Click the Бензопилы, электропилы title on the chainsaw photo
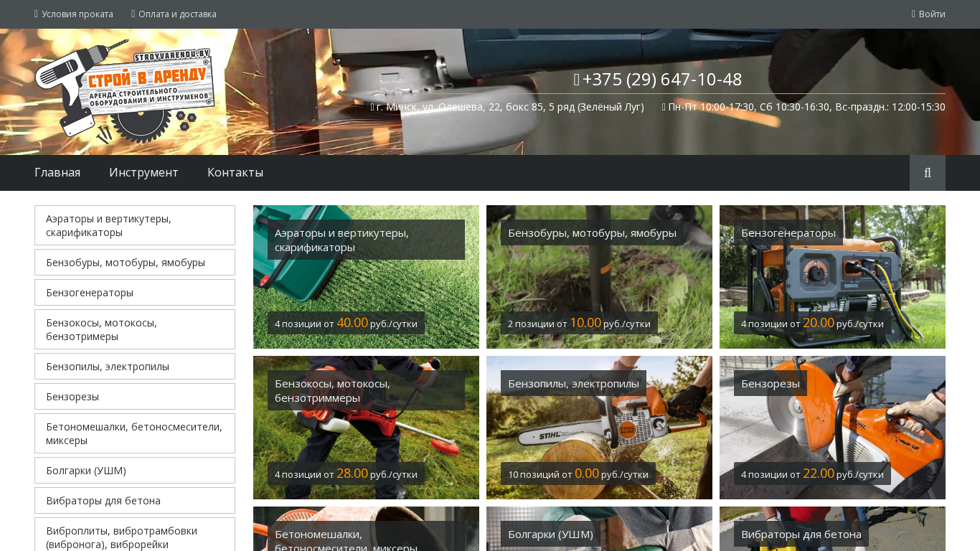This screenshot has height=551, width=980. click(573, 383)
